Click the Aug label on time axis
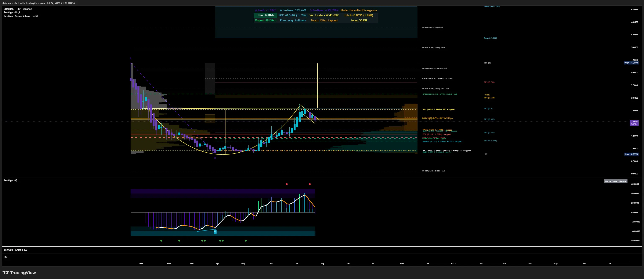644x279 pixels. point(322,264)
